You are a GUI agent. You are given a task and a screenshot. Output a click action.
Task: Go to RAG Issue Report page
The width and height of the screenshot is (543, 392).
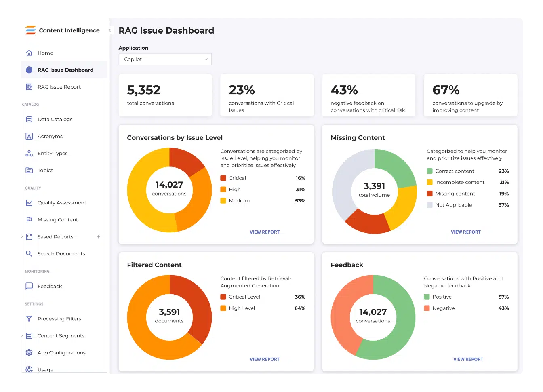tap(59, 87)
